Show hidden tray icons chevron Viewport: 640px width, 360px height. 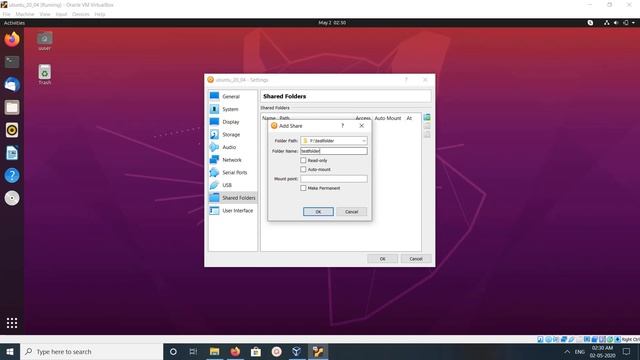[x=567, y=351]
